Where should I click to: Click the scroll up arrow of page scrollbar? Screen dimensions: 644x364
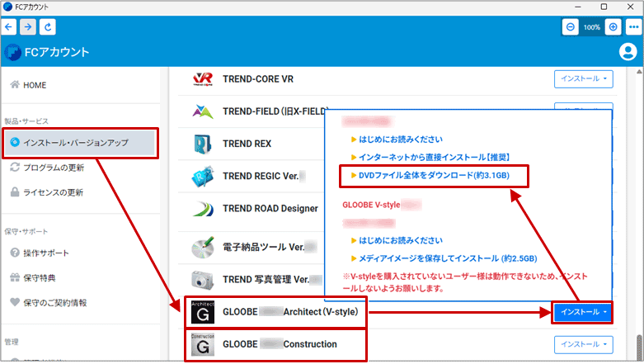[x=639, y=72]
